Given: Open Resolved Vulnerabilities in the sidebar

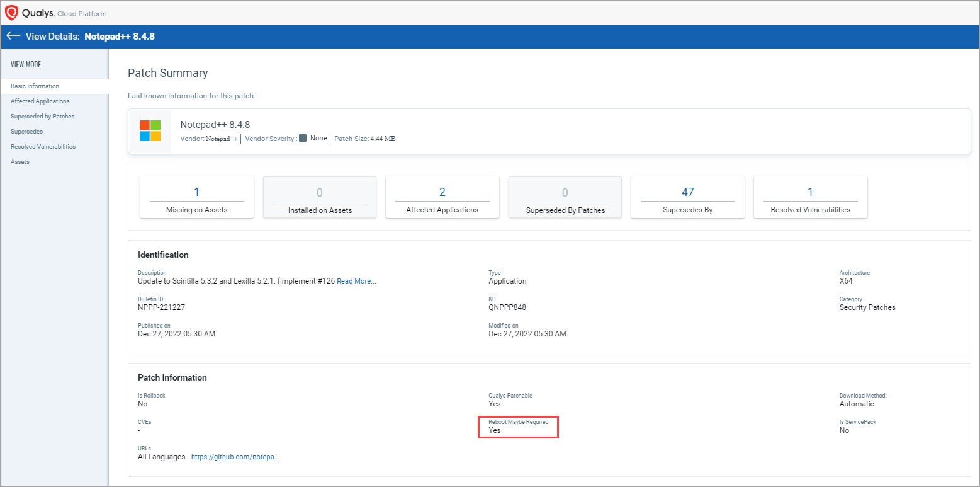Looking at the screenshot, I should tap(43, 147).
